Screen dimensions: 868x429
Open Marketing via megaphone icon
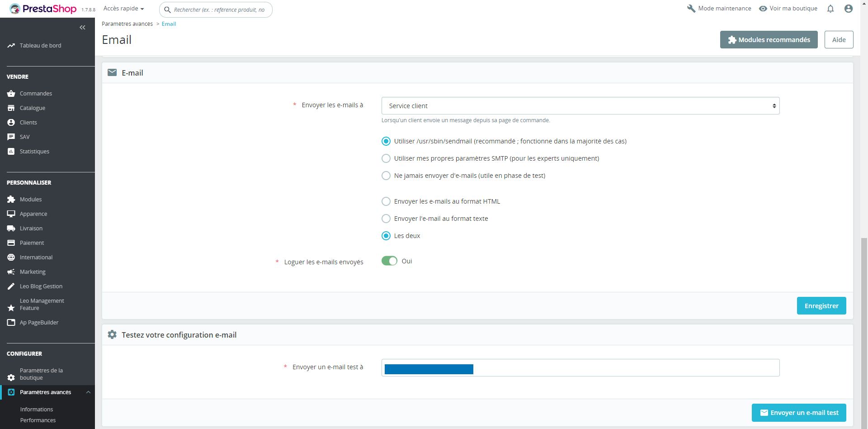[11, 272]
